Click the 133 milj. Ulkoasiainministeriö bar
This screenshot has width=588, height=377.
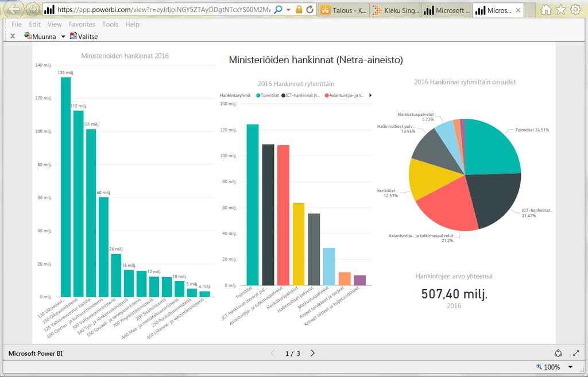coord(65,187)
